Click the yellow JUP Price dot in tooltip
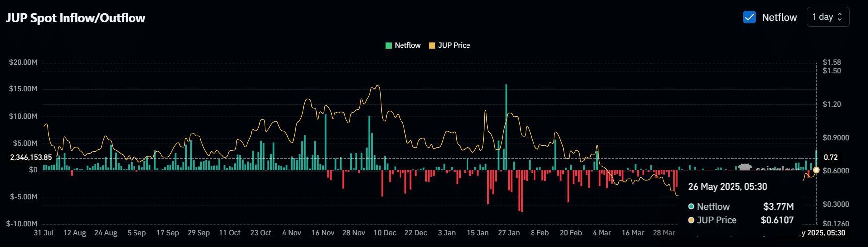The width and height of the screenshot is (868, 247). (x=691, y=220)
